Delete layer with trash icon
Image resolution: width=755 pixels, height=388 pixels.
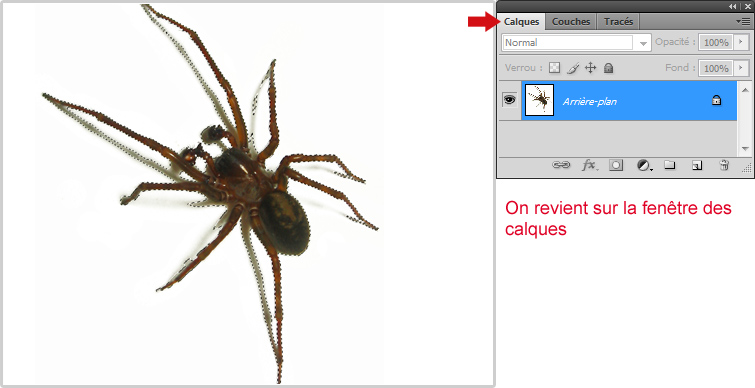tap(724, 166)
